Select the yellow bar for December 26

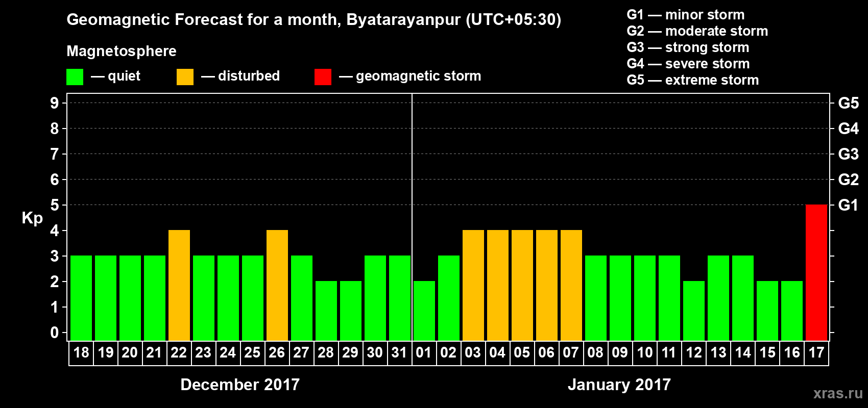click(277, 285)
